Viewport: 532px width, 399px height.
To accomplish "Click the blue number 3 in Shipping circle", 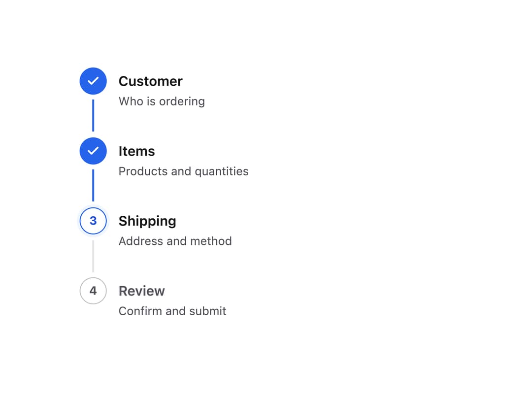I will pos(93,221).
